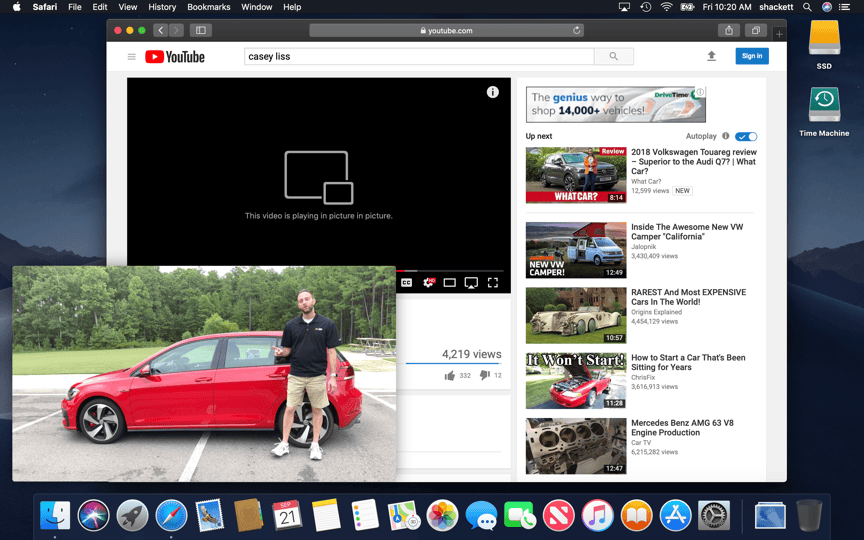Open News app in the Dock
The height and width of the screenshot is (540, 864).
coord(559,516)
